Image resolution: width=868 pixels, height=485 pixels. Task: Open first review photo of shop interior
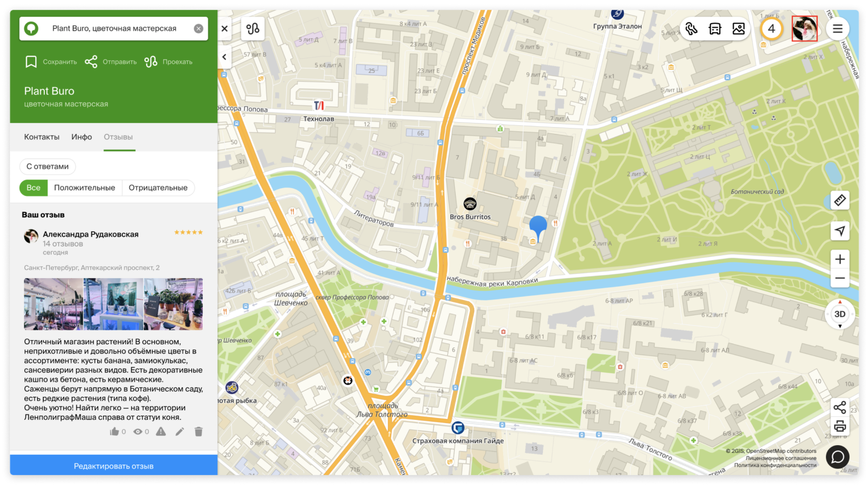[53, 304]
